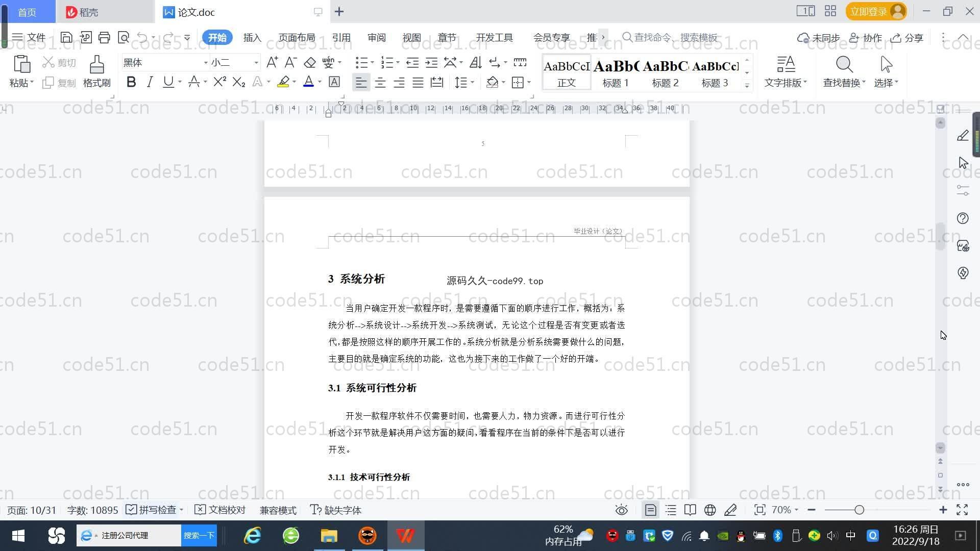Click the 未同步 sync status button
Viewport: 980px width, 551px height.
coord(818,38)
